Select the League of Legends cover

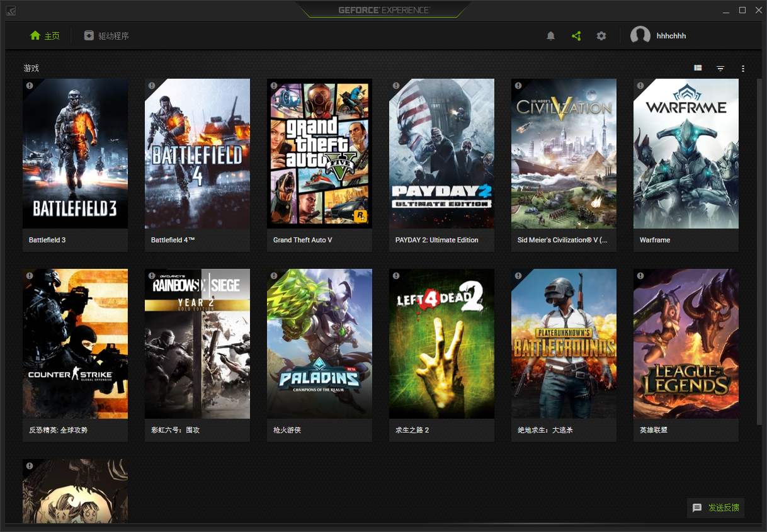tap(686, 344)
